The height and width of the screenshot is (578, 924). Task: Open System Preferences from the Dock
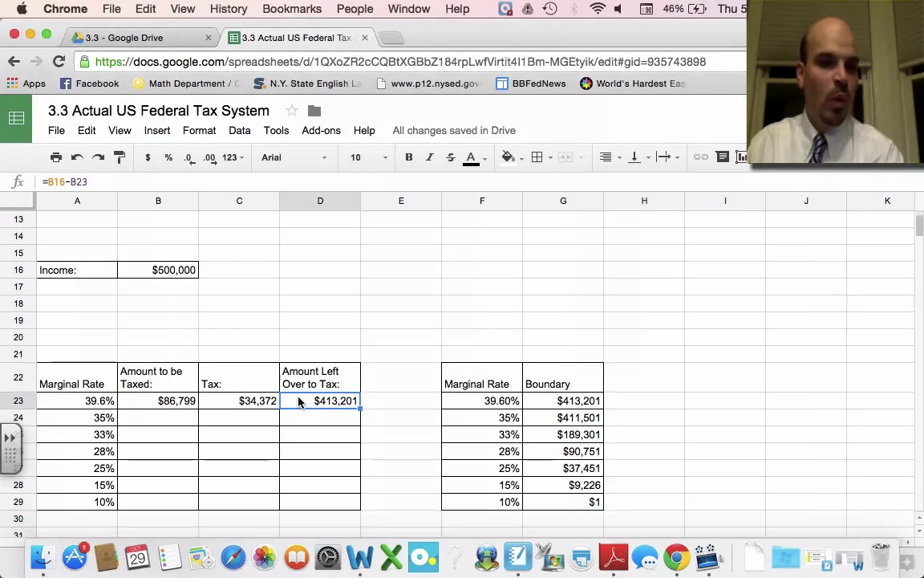[x=327, y=557]
